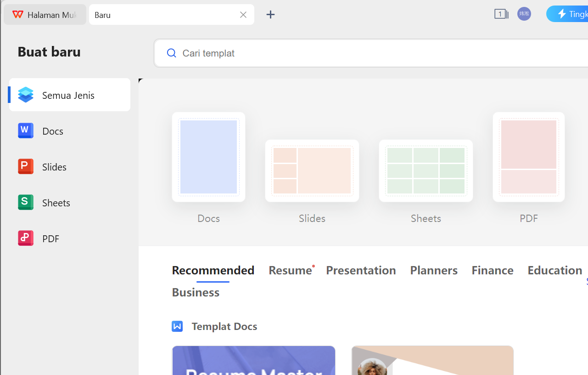Image resolution: width=588 pixels, height=375 pixels.
Task: Open a new tab with plus button
Action: pyautogui.click(x=271, y=15)
